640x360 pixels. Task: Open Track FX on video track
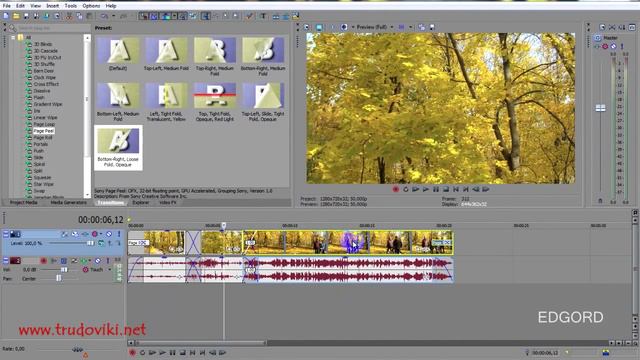pos(85,234)
